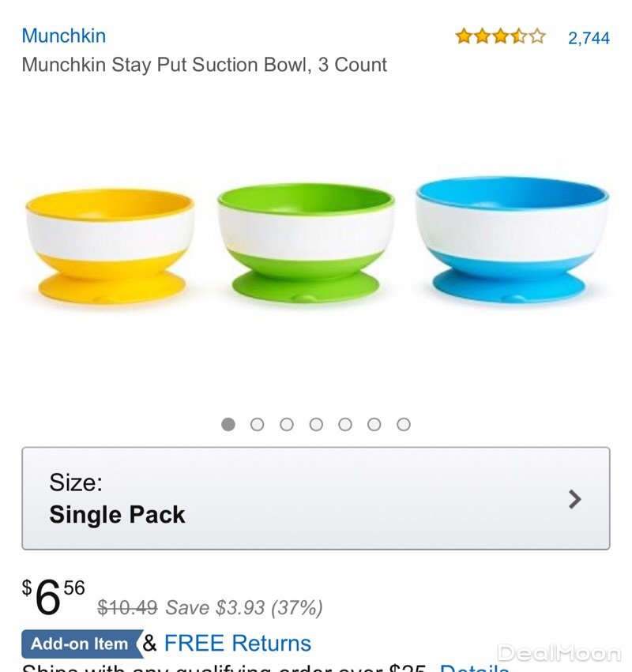Open the 2,744 customer reviews link
Viewport: 632px width, 672px height.
[x=589, y=37]
